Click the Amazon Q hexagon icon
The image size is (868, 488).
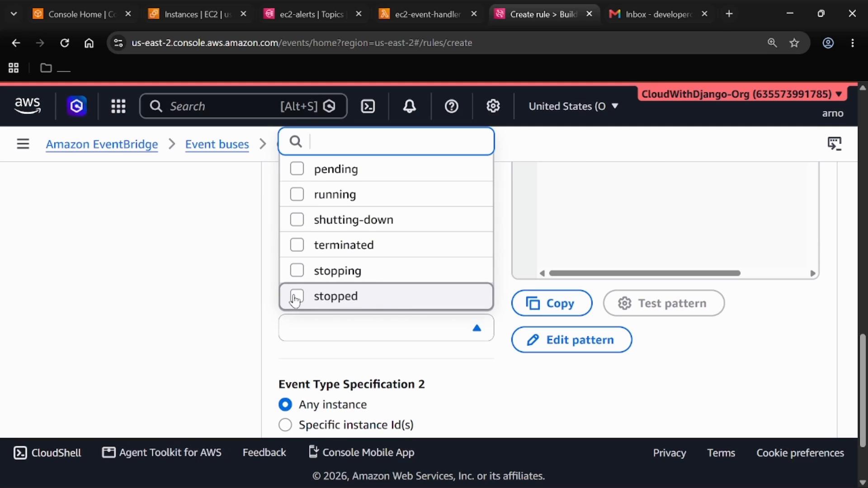(x=77, y=106)
